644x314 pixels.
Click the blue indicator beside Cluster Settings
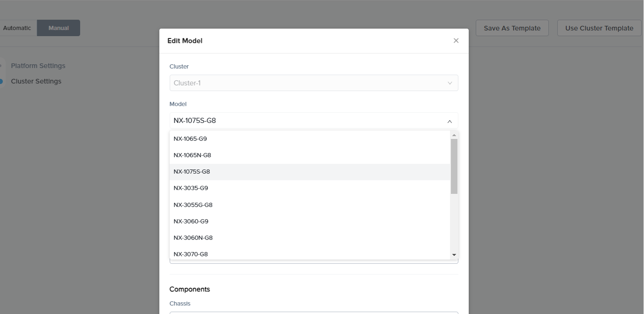(x=1, y=81)
